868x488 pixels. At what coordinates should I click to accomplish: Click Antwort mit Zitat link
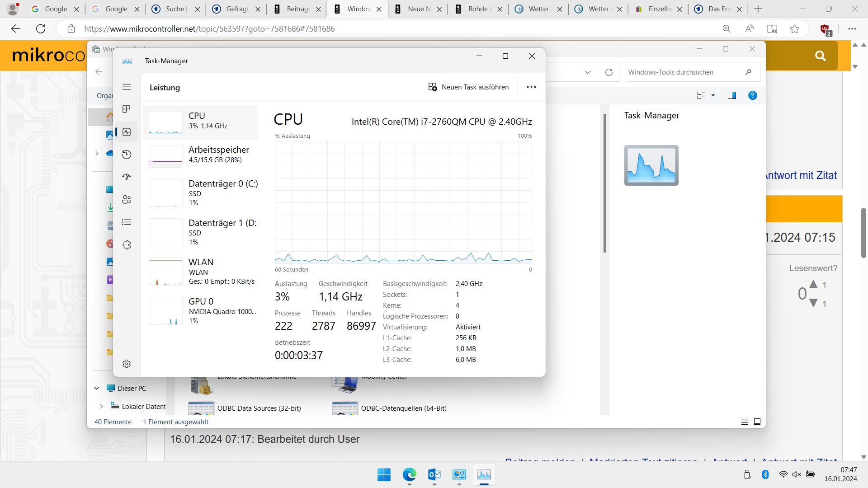point(801,175)
